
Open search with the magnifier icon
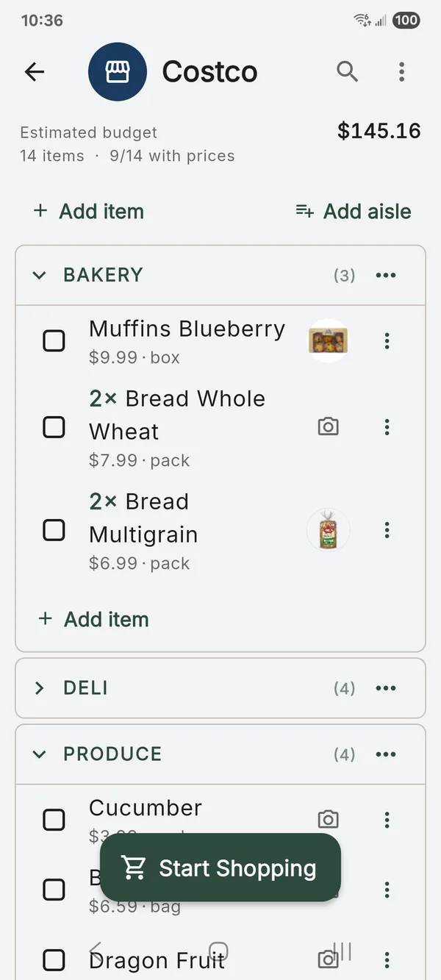tap(348, 71)
